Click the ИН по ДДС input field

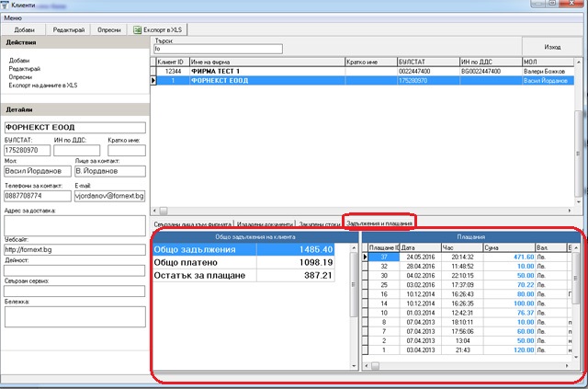pyautogui.click(x=77, y=151)
